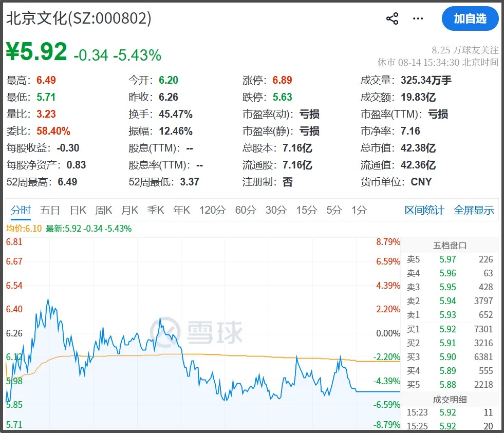Show the 120分 chart
This screenshot has width=504, height=433.
213,210
